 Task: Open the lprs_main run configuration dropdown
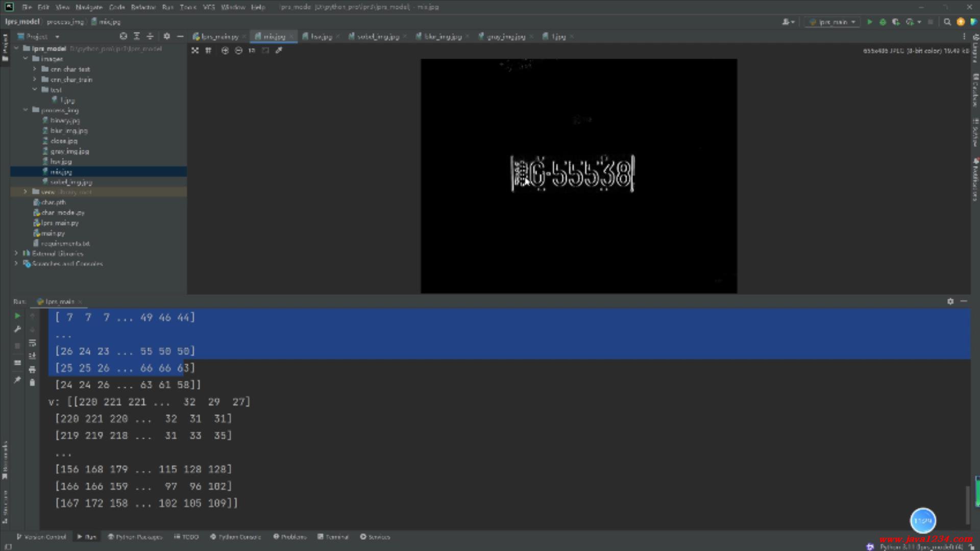point(833,22)
